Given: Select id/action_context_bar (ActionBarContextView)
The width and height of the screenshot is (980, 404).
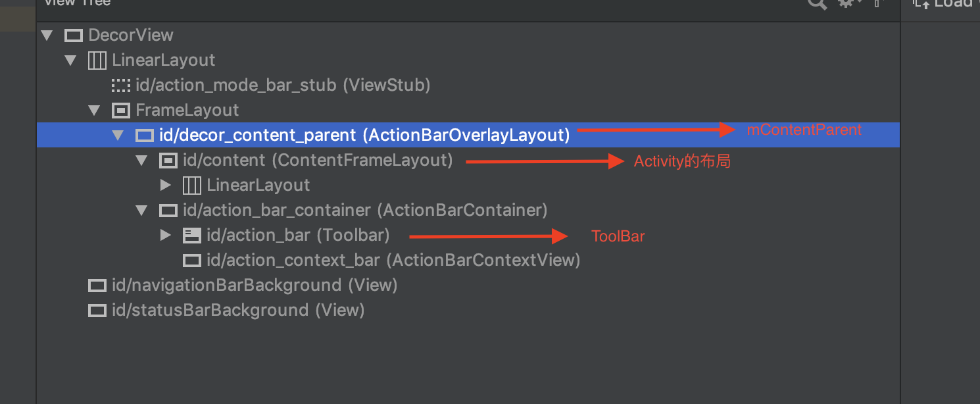Looking at the screenshot, I should pos(393,261).
